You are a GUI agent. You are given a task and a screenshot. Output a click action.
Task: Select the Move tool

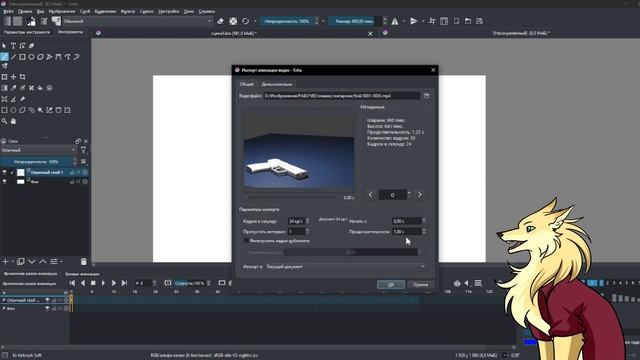click(x=13, y=77)
